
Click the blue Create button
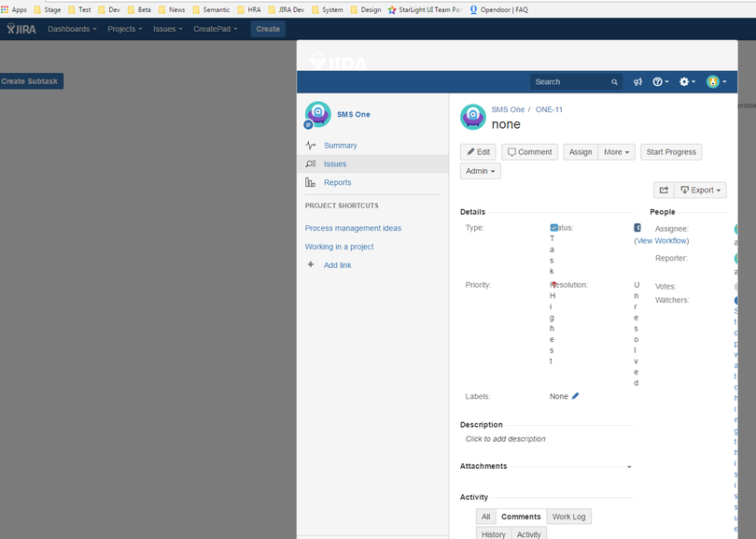click(268, 29)
